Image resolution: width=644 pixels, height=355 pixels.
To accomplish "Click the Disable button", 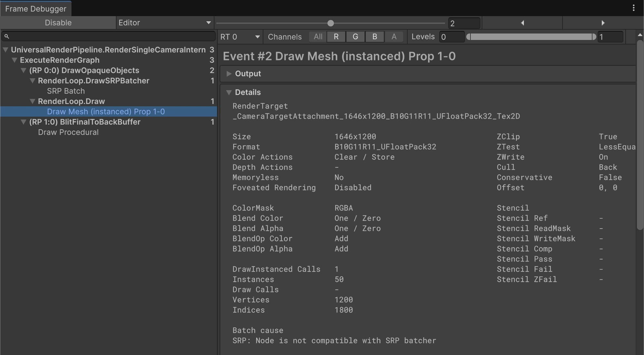I will (x=58, y=23).
